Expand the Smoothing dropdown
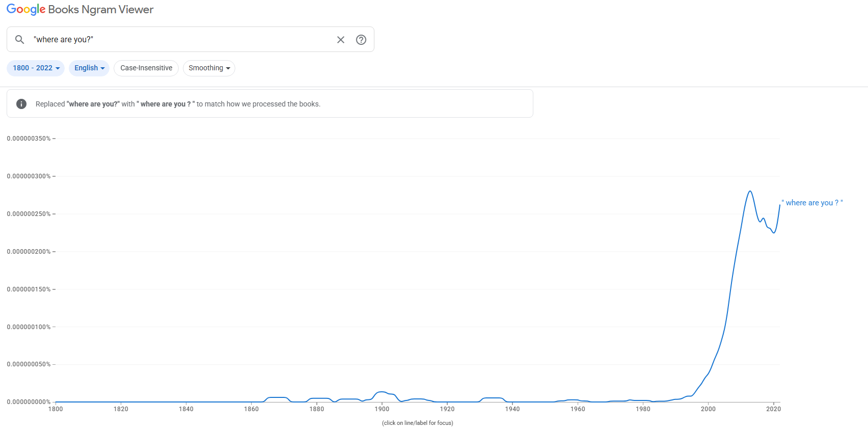 209,68
